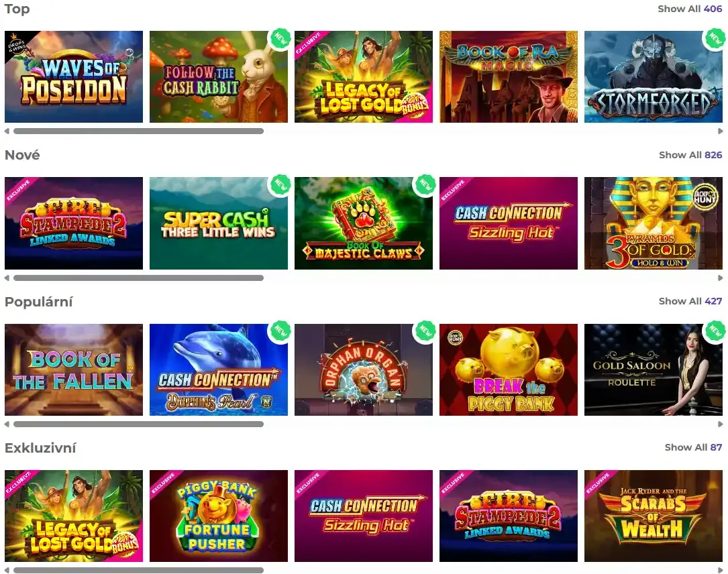This screenshot has height=574, width=728.
Task: Open Super Cash Three Little Wins
Action: pyautogui.click(x=219, y=223)
